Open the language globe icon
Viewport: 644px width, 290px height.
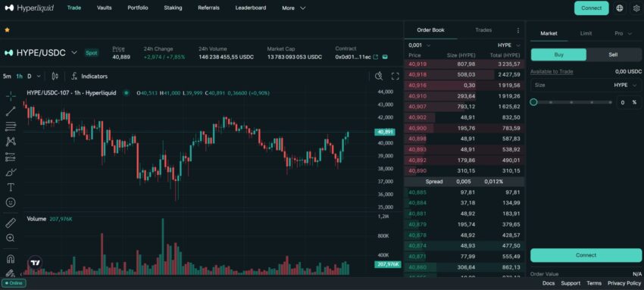point(619,8)
